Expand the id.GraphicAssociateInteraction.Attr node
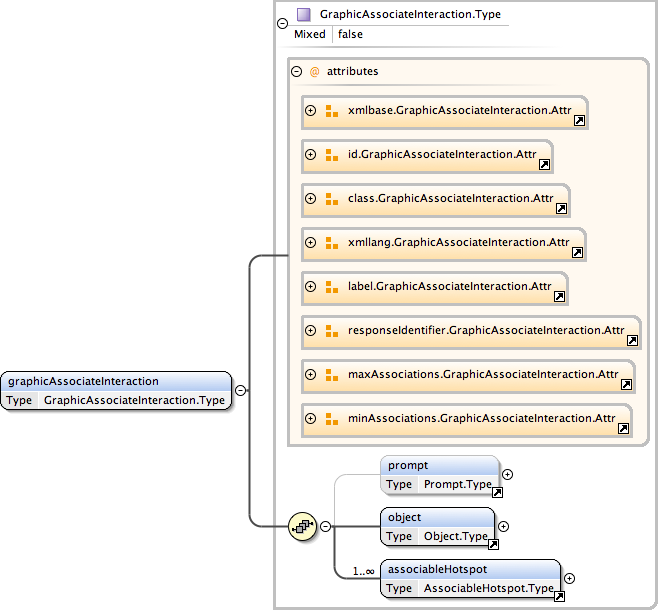This screenshot has height=610, width=658. (311, 155)
